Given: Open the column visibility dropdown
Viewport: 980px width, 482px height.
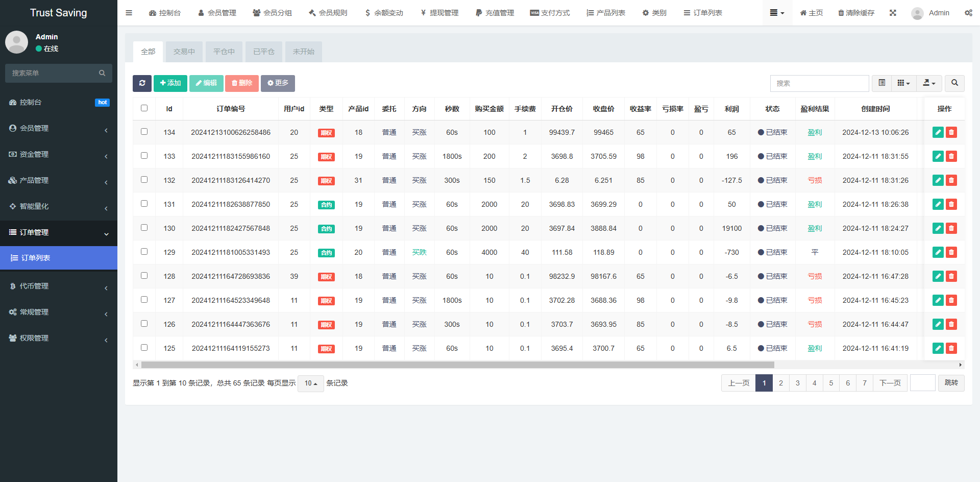Looking at the screenshot, I should click(903, 83).
